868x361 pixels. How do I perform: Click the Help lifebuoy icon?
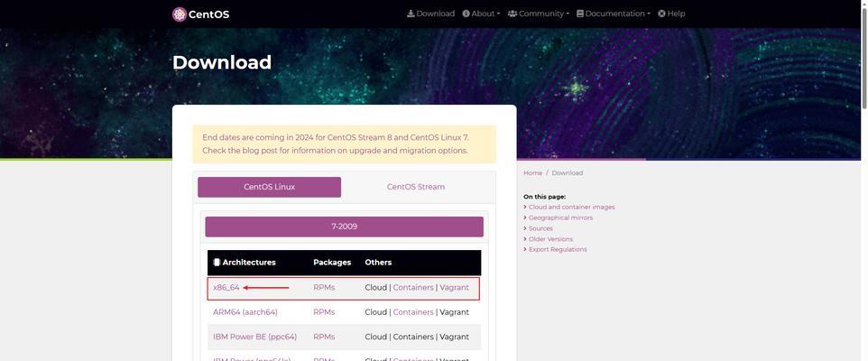tap(661, 14)
